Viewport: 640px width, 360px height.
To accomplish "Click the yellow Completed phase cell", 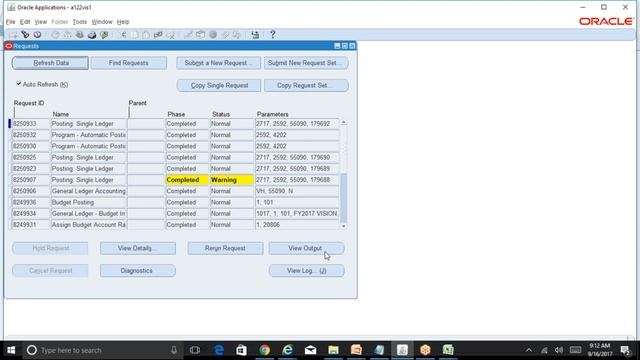I will (187, 180).
